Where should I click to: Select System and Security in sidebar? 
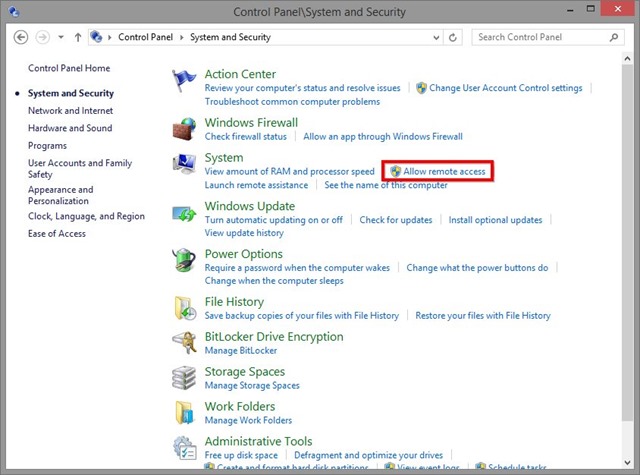coord(71,93)
